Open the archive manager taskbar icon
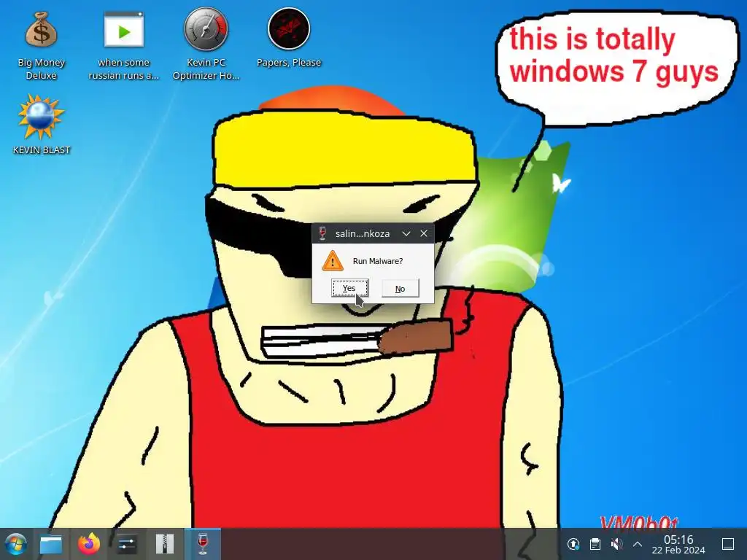Image resolution: width=747 pixels, height=560 pixels. tap(164, 544)
